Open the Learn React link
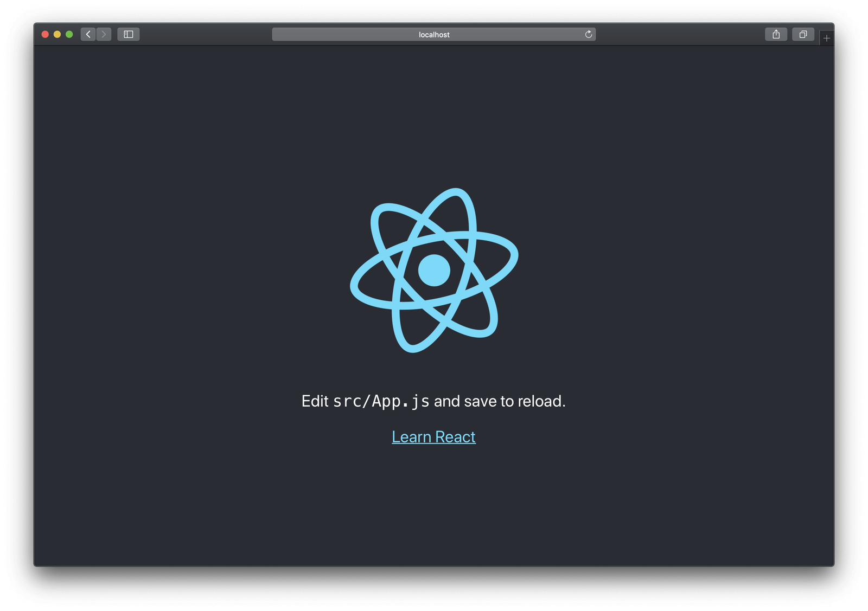This screenshot has width=868, height=611. (x=433, y=436)
